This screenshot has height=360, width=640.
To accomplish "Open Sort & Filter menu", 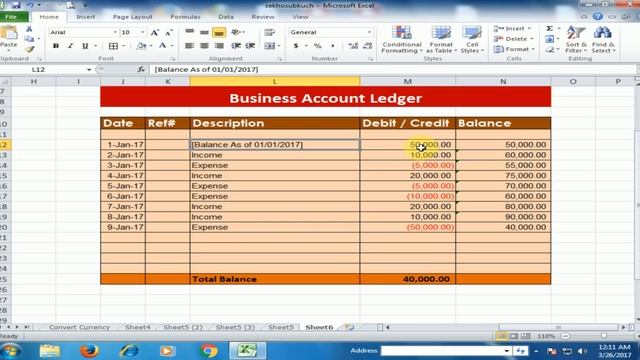I will coord(576,40).
